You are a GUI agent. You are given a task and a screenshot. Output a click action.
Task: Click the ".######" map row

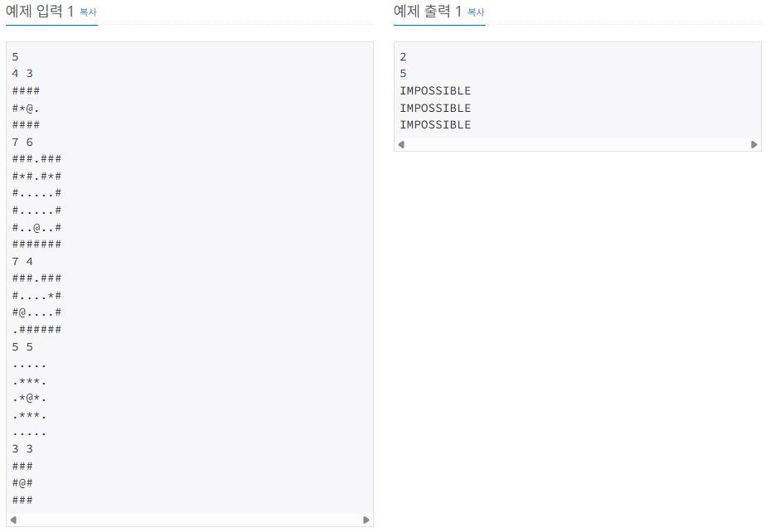coord(36,330)
